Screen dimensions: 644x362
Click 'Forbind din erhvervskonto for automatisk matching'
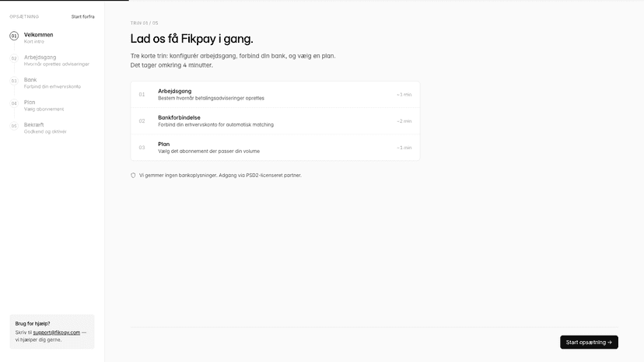pos(215,125)
